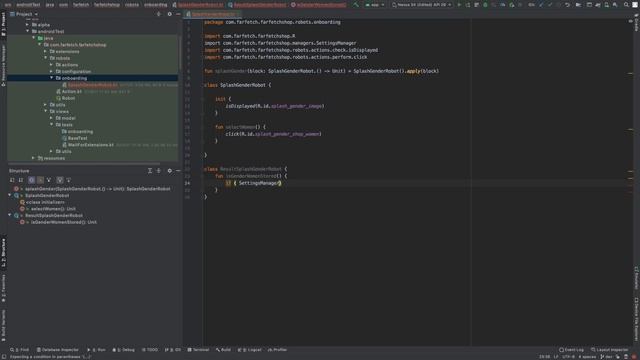The height and width of the screenshot is (360, 640).
Task: Open Project view dropdown
Action: click(24, 14)
